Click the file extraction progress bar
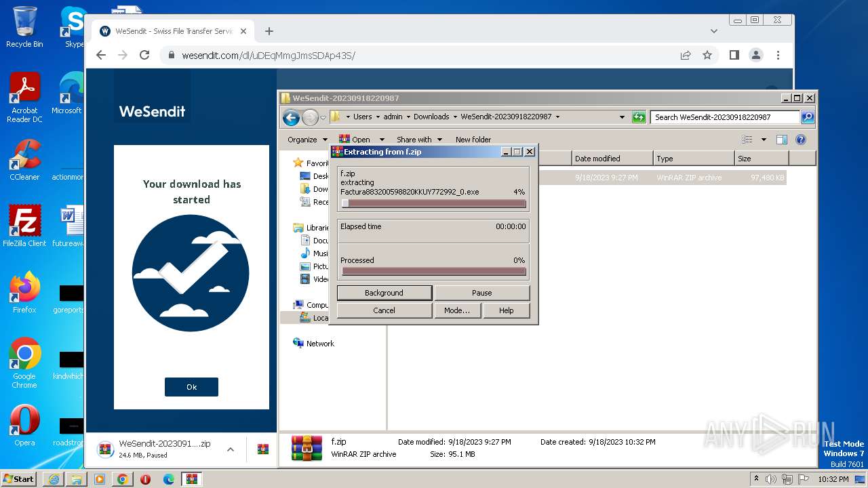The height and width of the screenshot is (488, 868). pos(434,203)
